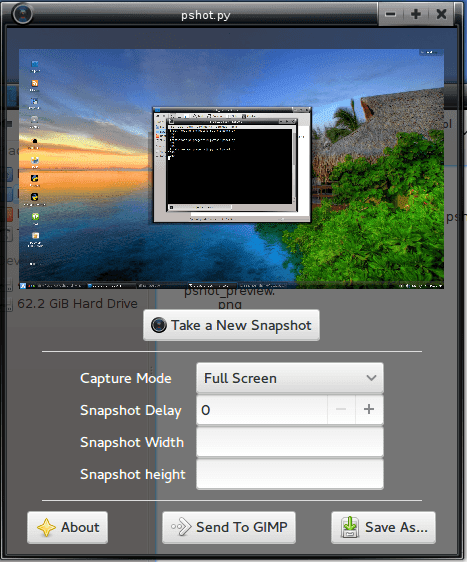This screenshot has width=467, height=562.
Task: Click the screenshot preview thumbnail
Action: pos(231,168)
